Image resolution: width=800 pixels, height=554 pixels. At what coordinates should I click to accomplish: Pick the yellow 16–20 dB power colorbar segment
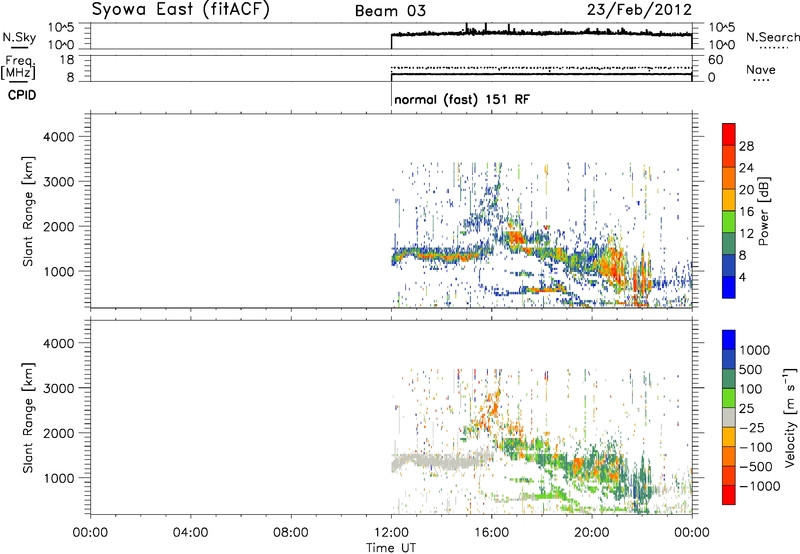(729, 200)
